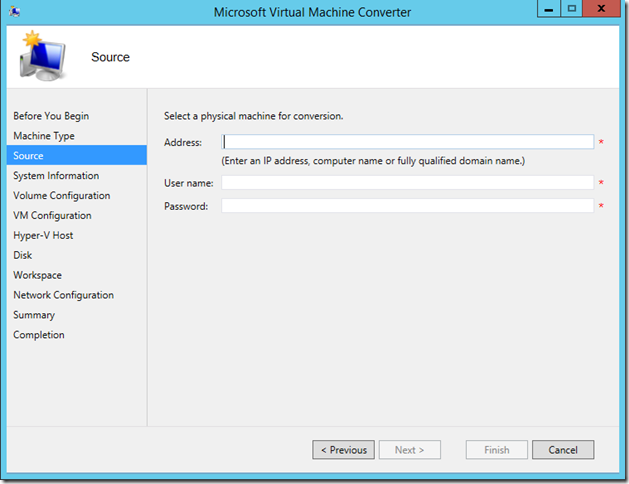Go to the Completion step
The width and height of the screenshot is (629, 484).
pyautogui.click(x=39, y=335)
